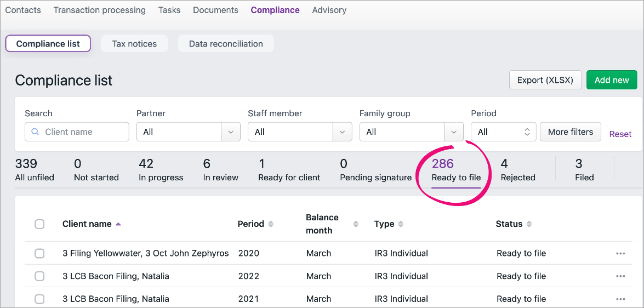This screenshot has width=644, height=308.
Task: Select the 3 Filing Yellowwater row checkbox
Action: click(39, 253)
